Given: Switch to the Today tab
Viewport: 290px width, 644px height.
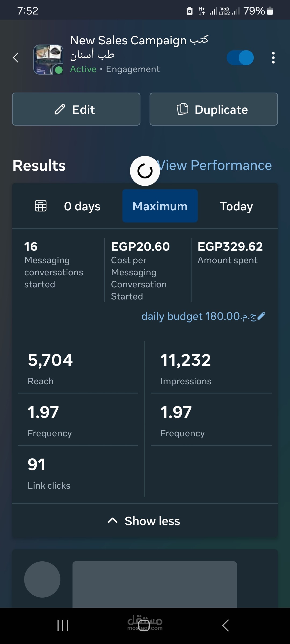Looking at the screenshot, I should (236, 206).
